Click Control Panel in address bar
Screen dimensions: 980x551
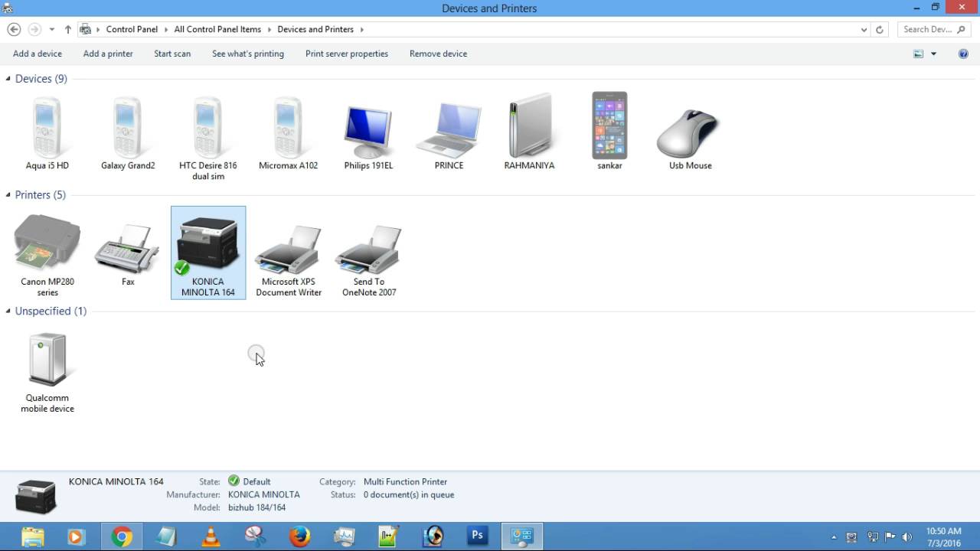pos(132,29)
